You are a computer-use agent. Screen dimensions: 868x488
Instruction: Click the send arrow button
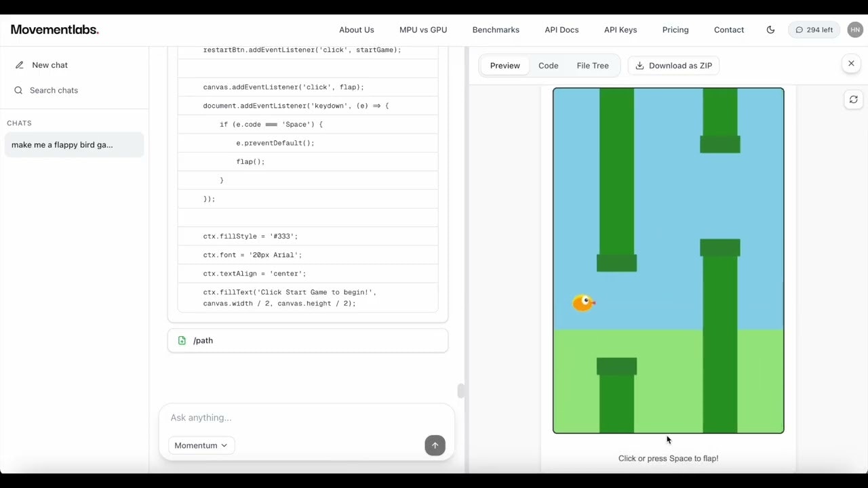click(x=435, y=445)
